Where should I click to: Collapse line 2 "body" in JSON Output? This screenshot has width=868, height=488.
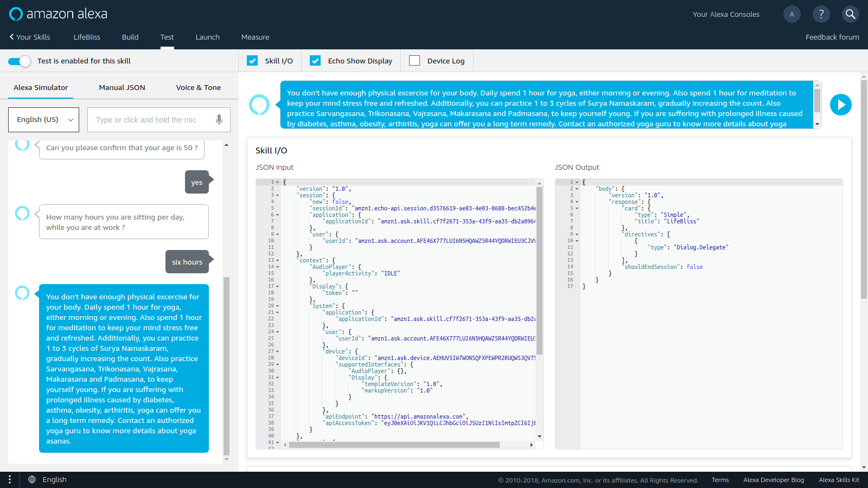pyautogui.click(x=577, y=189)
